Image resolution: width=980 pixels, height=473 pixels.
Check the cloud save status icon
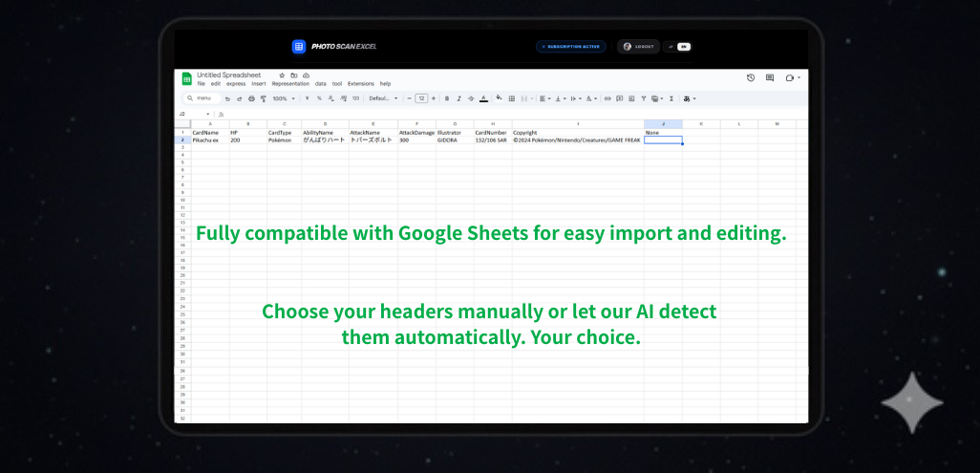306,75
